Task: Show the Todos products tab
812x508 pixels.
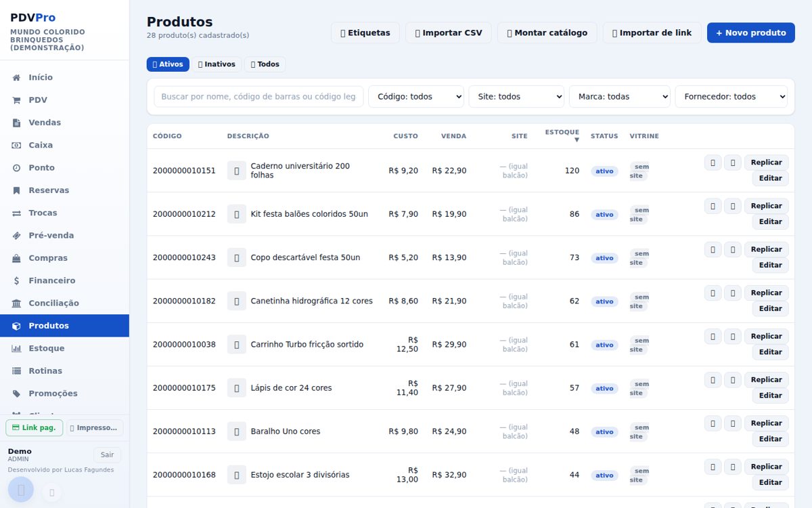Action: [x=265, y=64]
